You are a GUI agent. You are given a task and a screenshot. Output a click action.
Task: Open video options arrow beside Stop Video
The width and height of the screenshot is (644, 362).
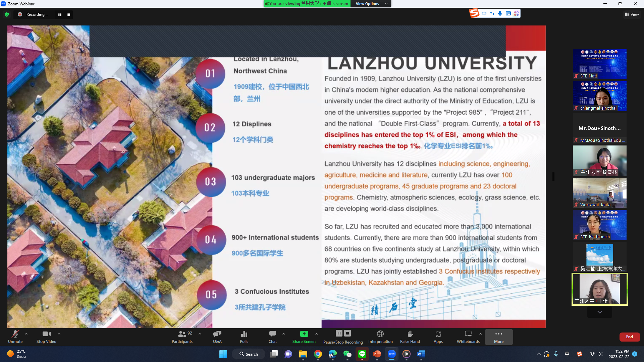pyautogui.click(x=59, y=334)
